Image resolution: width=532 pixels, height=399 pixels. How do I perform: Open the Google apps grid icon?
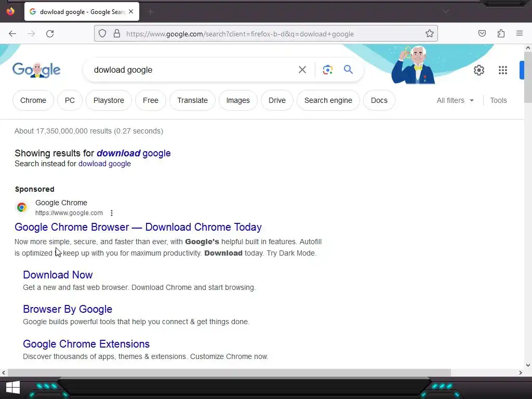(503, 70)
